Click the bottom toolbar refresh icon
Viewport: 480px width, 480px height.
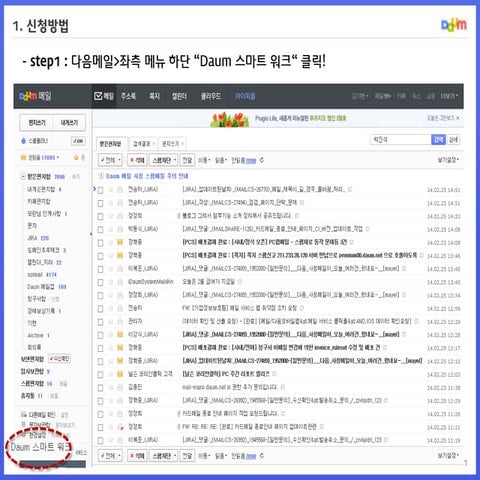pos(262,455)
